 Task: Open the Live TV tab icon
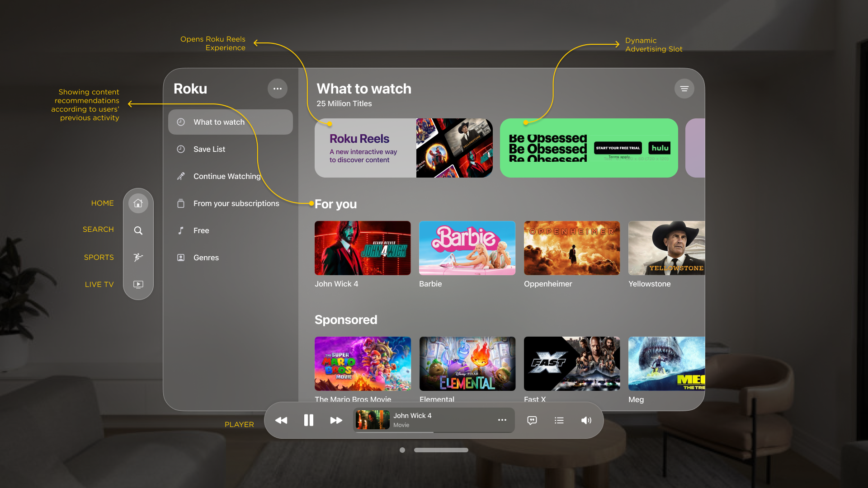click(x=138, y=284)
